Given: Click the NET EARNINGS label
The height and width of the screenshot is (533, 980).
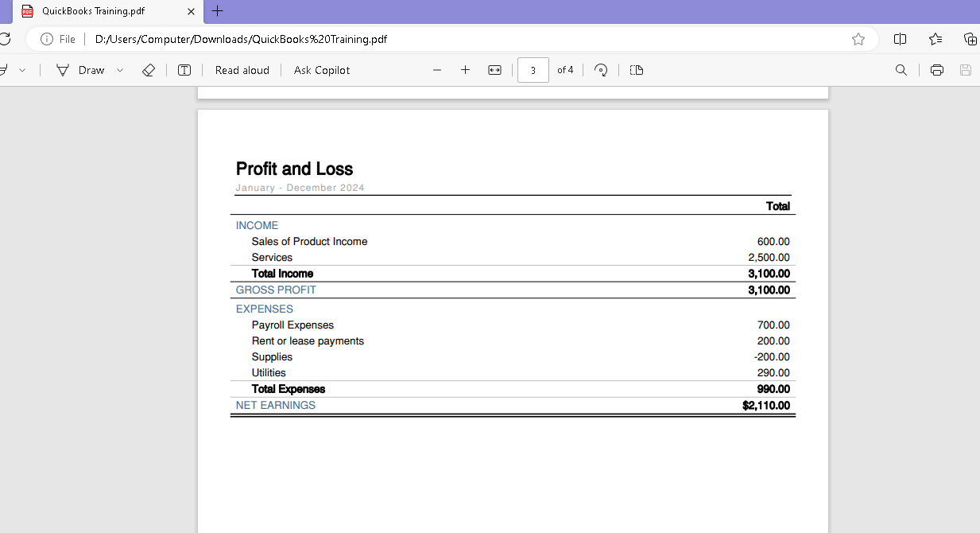Looking at the screenshot, I should pos(276,405).
